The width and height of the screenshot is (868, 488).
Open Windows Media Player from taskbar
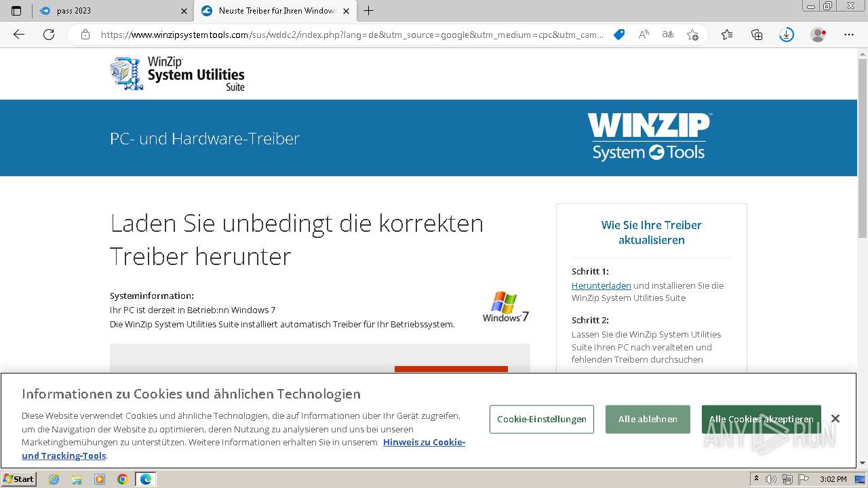(x=100, y=479)
